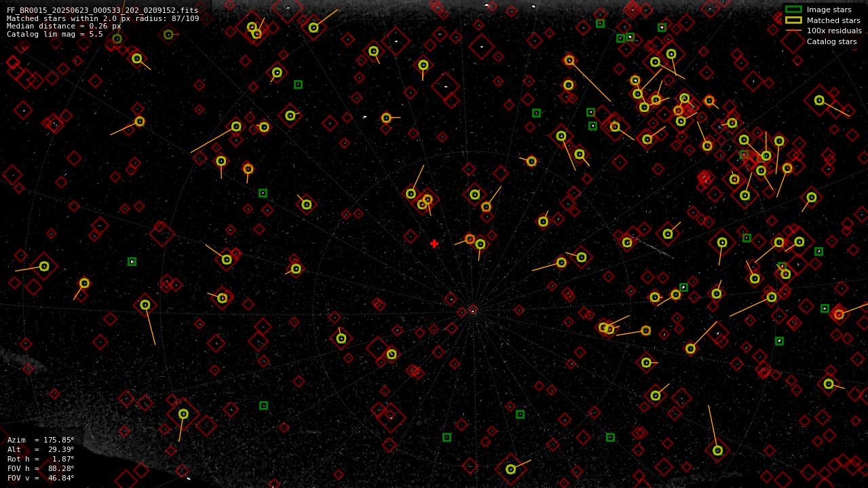Click the "FOV v = 46.84°" readout
Screen dimensions: 868x488
tap(41, 478)
